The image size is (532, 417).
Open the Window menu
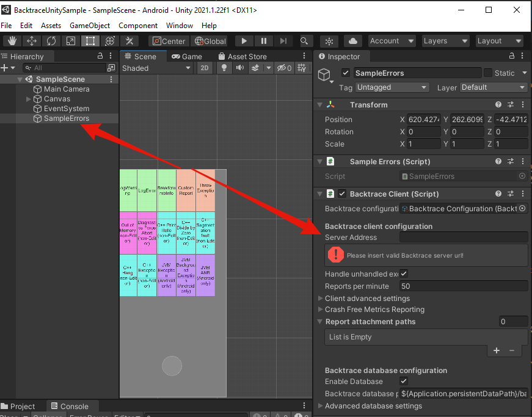pyautogui.click(x=180, y=26)
